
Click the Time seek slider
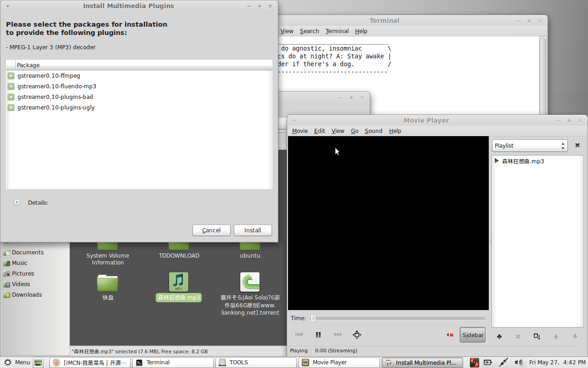[398, 318]
